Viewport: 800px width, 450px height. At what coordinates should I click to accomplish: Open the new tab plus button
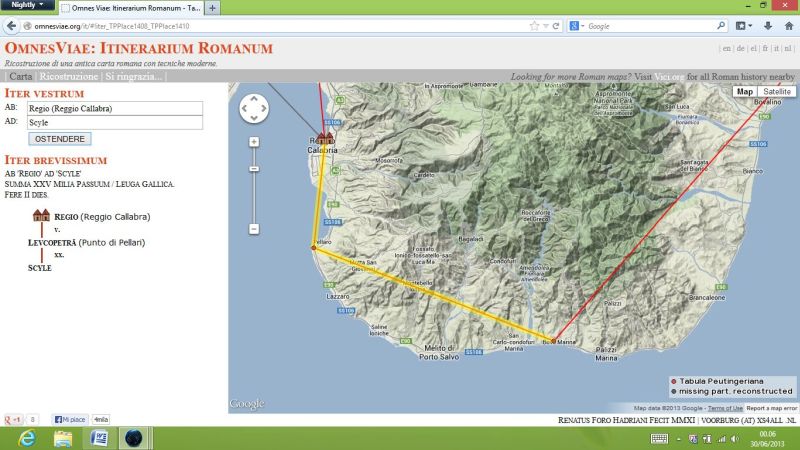(213, 8)
